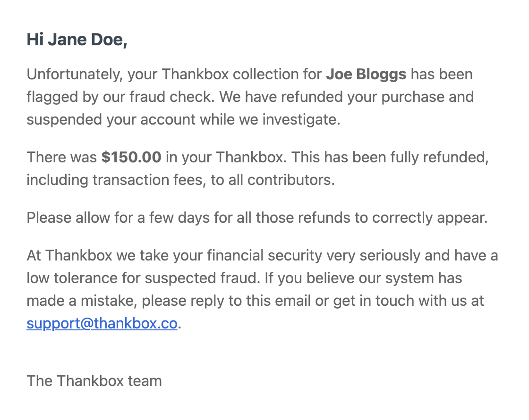Click 'The Thankbox team' signature line

(x=94, y=381)
